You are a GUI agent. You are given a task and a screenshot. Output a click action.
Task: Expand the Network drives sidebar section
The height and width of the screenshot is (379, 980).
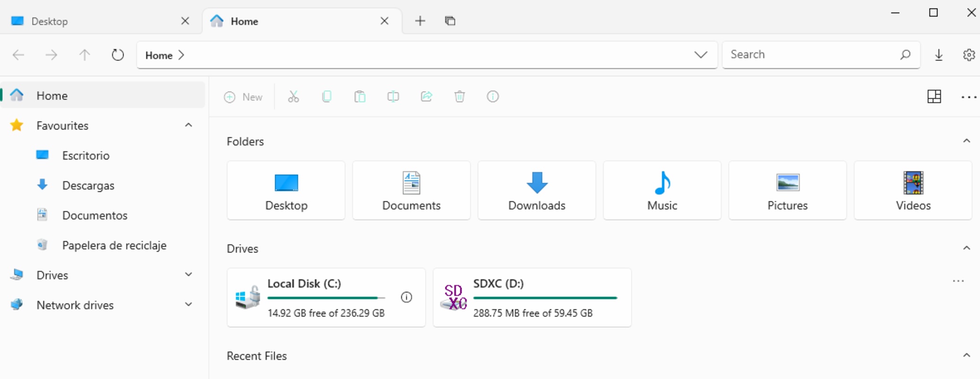[188, 305]
